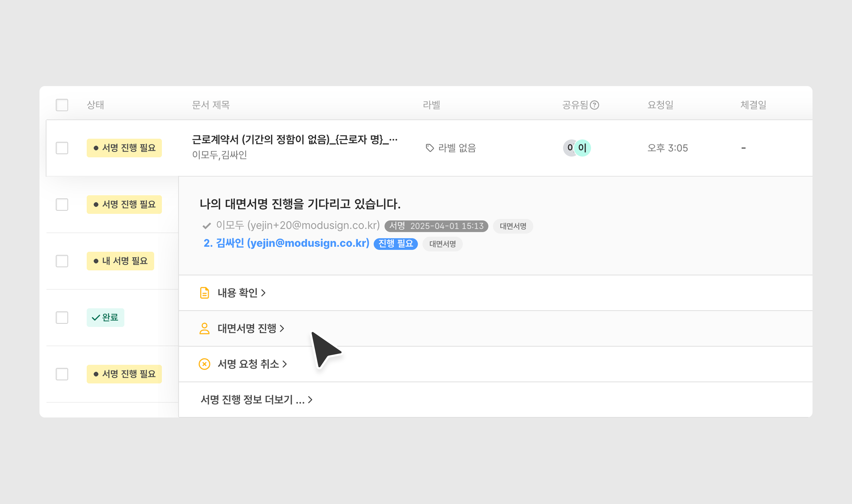
Task: Click signer link 김싸인 (yejin@modusign.co.kr)
Action: click(x=286, y=243)
